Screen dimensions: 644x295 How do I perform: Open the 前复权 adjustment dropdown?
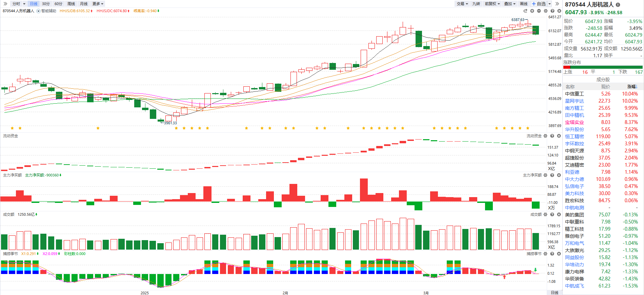coord(492,4)
